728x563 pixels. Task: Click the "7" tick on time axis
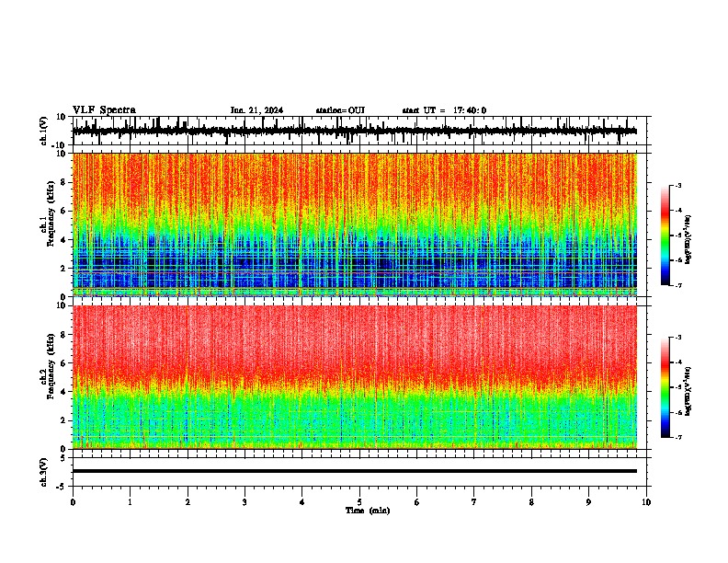pyautogui.click(x=474, y=502)
